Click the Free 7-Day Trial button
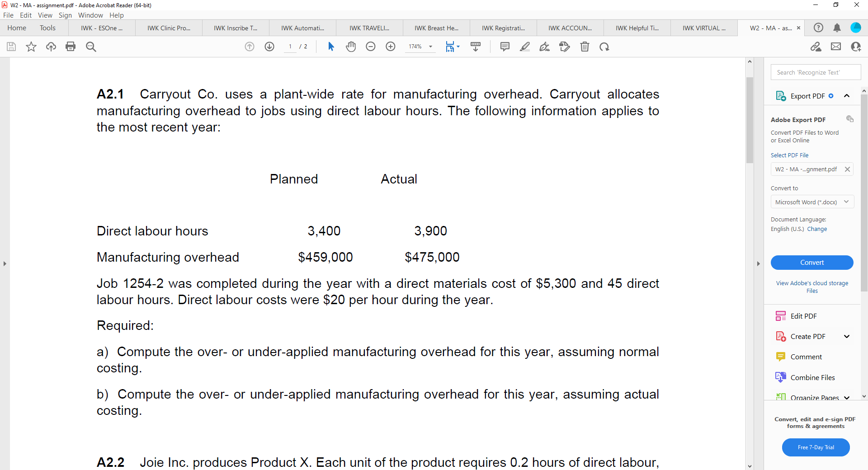The image size is (868, 470). tap(816, 447)
